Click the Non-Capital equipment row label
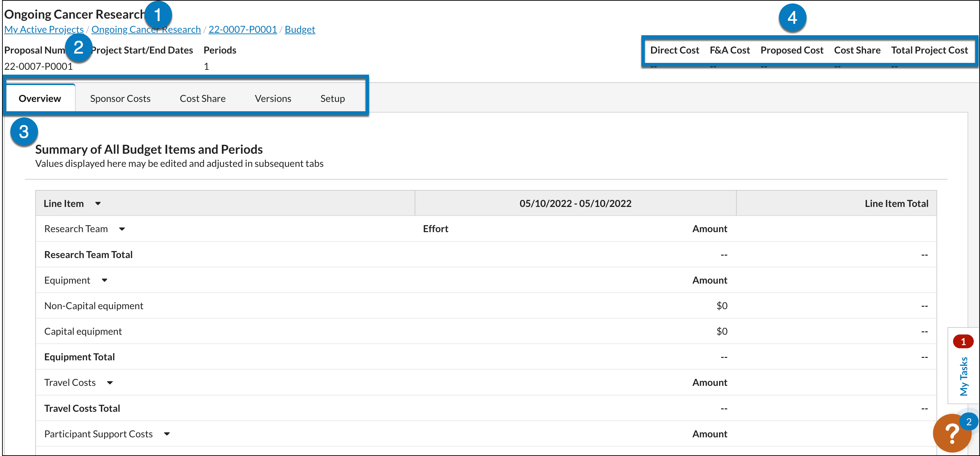Screen dimensions: 980x456 point(94,306)
